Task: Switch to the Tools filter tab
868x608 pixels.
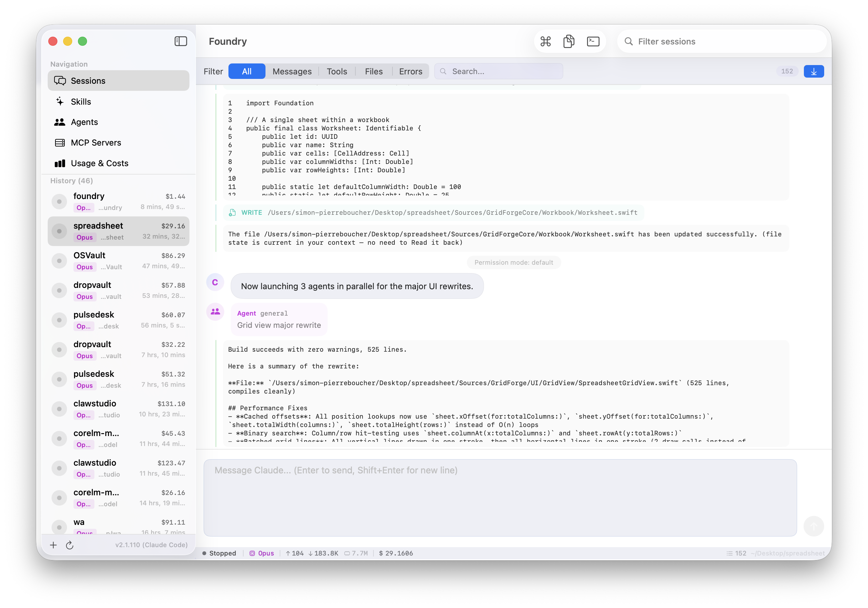Action: pyautogui.click(x=336, y=71)
